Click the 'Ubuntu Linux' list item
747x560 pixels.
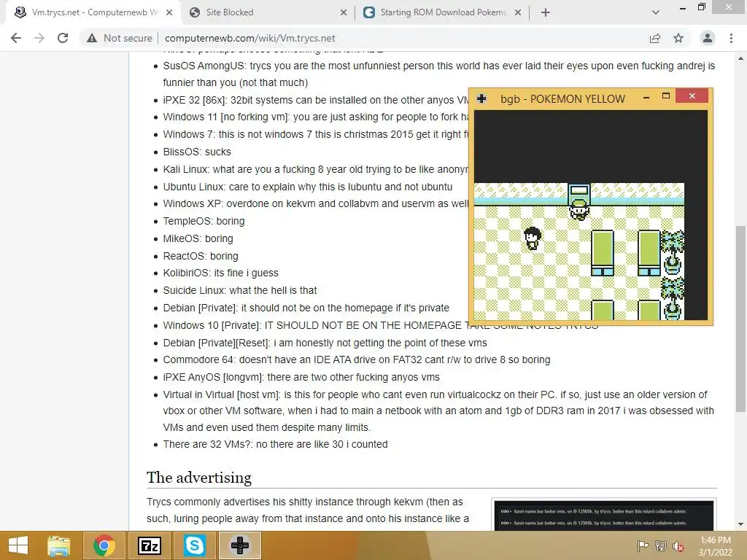308,187
